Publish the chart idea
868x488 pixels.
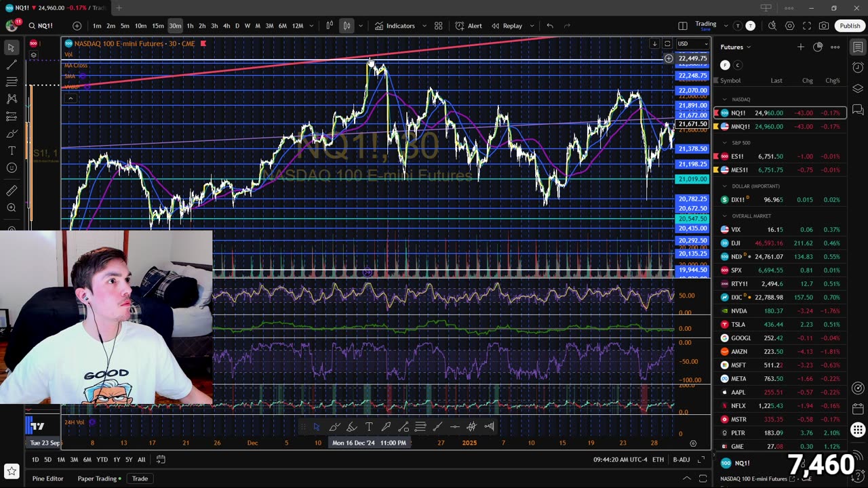[x=850, y=26]
